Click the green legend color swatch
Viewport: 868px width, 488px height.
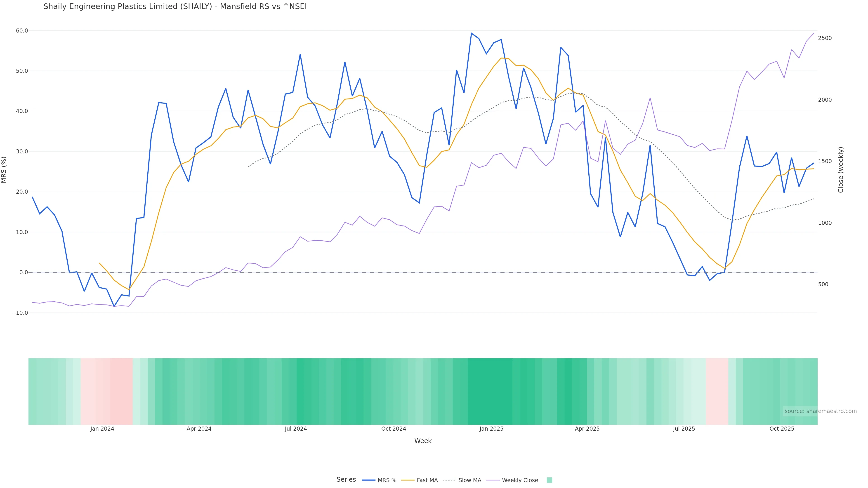(549, 480)
